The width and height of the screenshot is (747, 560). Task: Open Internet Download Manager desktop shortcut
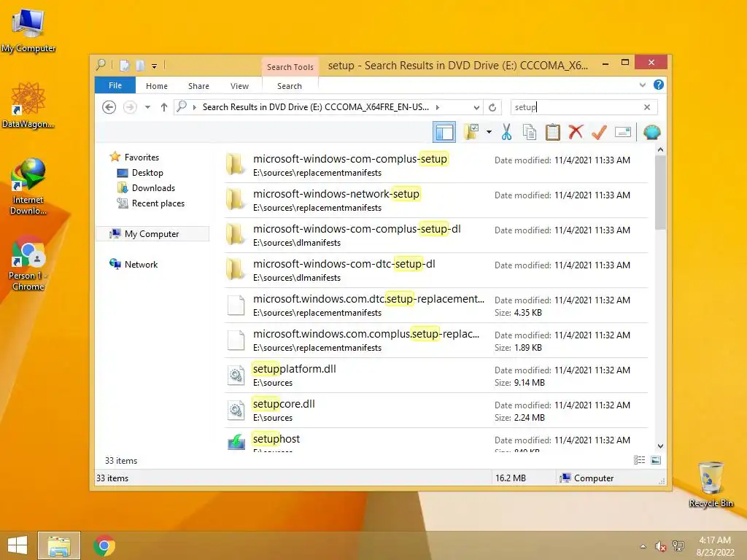pyautogui.click(x=28, y=187)
